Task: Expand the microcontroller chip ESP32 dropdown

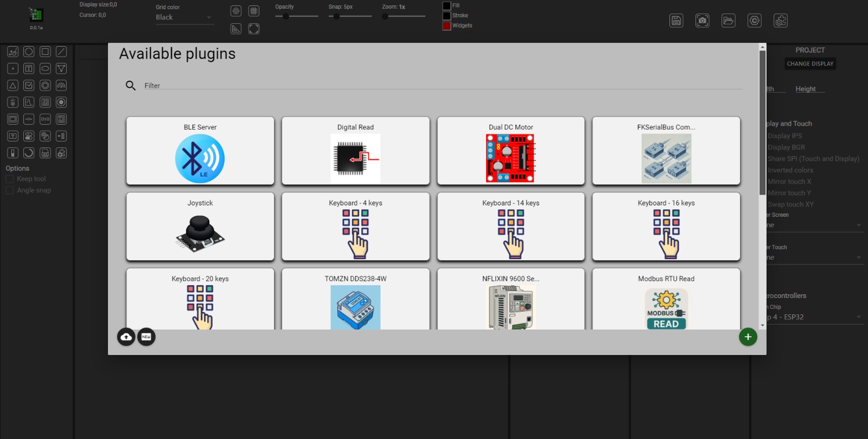Action: [x=858, y=317]
